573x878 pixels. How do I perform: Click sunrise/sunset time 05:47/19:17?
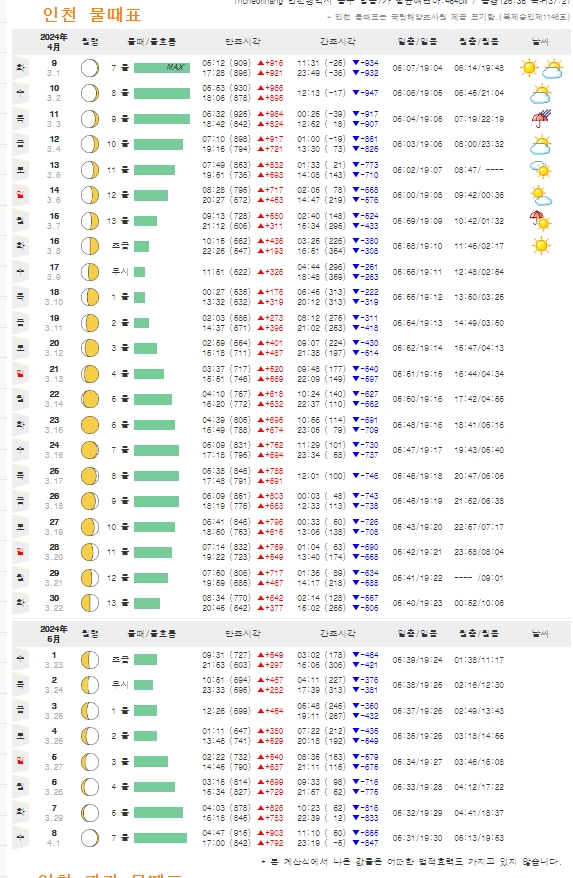point(417,450)
